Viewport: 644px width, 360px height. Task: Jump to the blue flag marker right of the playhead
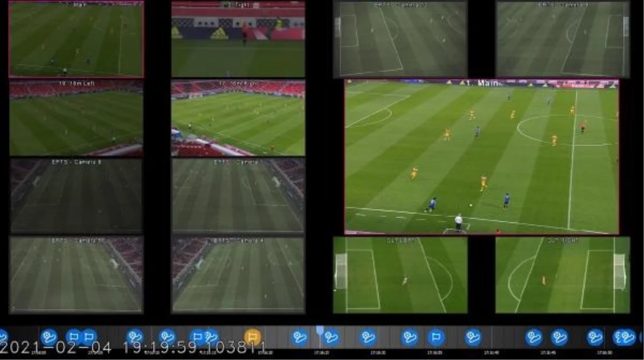pos(436,337)
